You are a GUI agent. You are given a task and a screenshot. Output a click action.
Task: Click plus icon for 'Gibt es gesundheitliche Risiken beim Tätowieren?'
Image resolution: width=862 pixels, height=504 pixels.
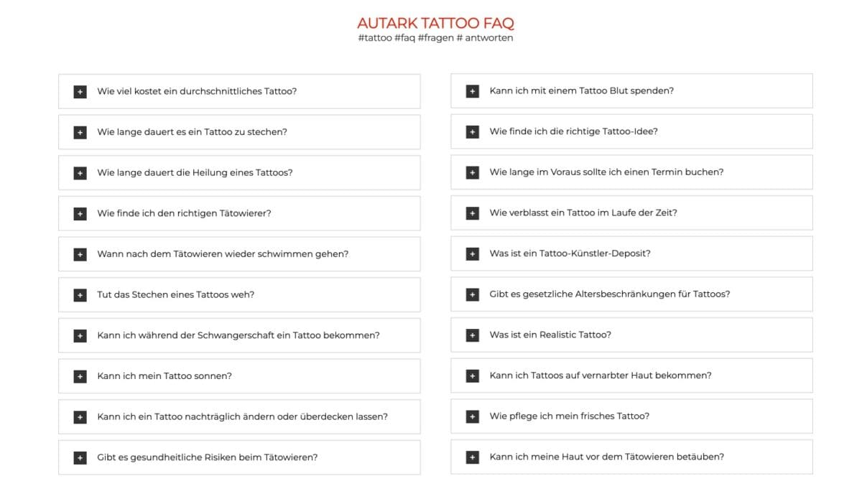(80, 457)
